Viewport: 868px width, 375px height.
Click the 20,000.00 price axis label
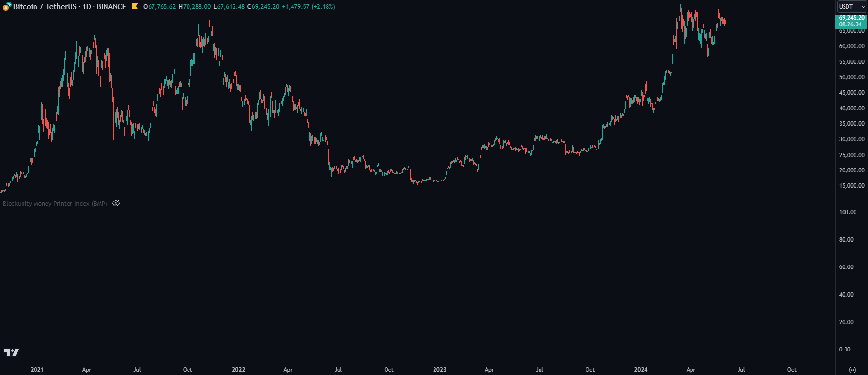point(852,170)
